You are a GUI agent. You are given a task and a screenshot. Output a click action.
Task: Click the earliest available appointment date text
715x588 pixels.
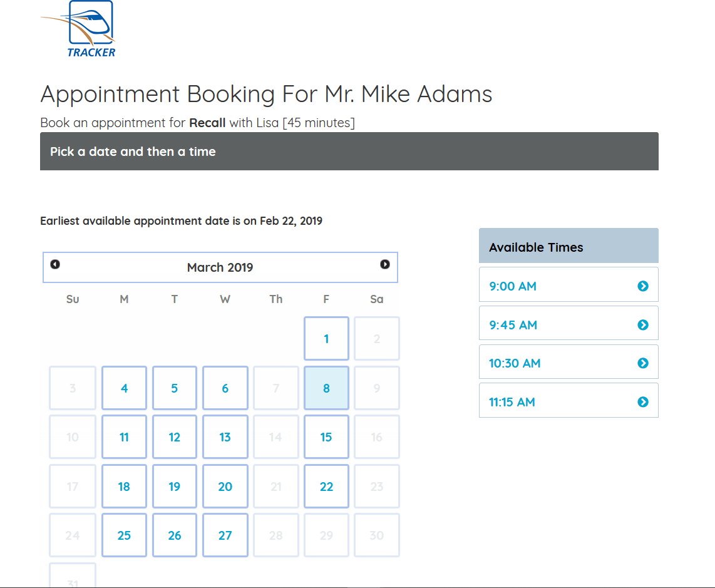coord(182,221)
